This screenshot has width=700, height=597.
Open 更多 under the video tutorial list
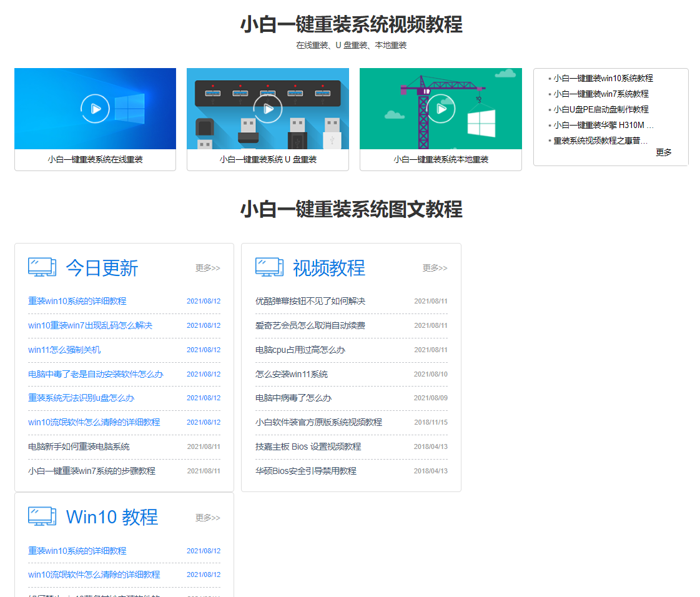coord(663,152)
